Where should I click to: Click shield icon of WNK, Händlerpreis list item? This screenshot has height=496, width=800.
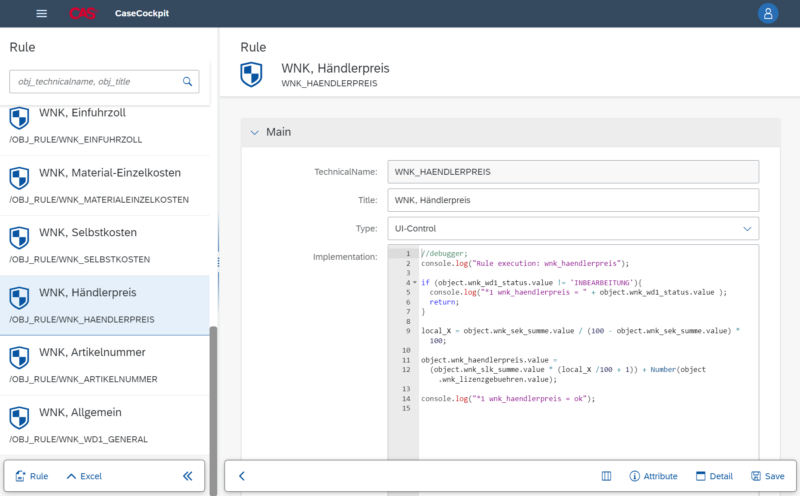tap(19, 298)
